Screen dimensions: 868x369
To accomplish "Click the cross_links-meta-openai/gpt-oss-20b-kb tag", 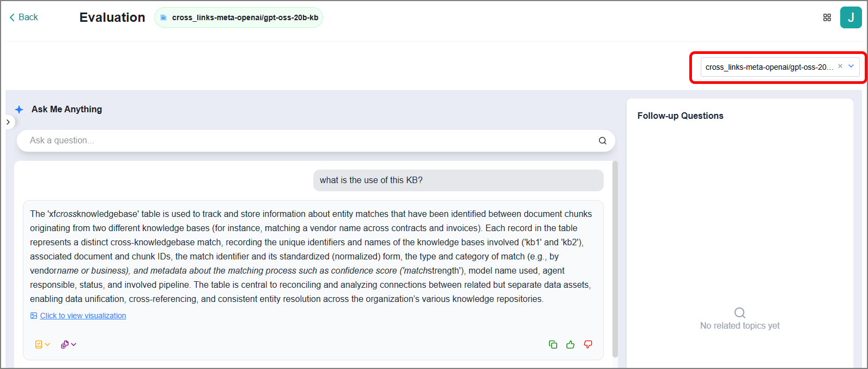I will tap(239, 17).
